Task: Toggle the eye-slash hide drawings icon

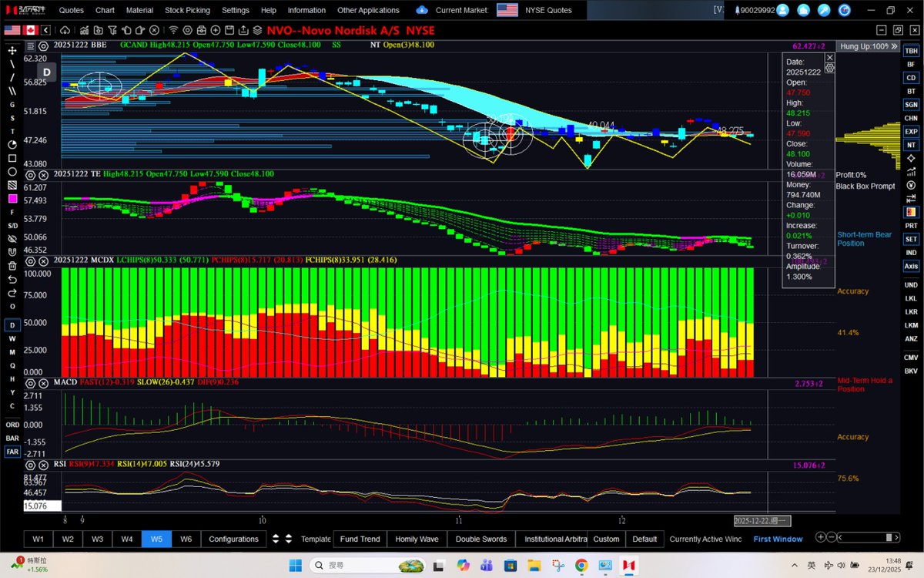Action: coord(12,239)
